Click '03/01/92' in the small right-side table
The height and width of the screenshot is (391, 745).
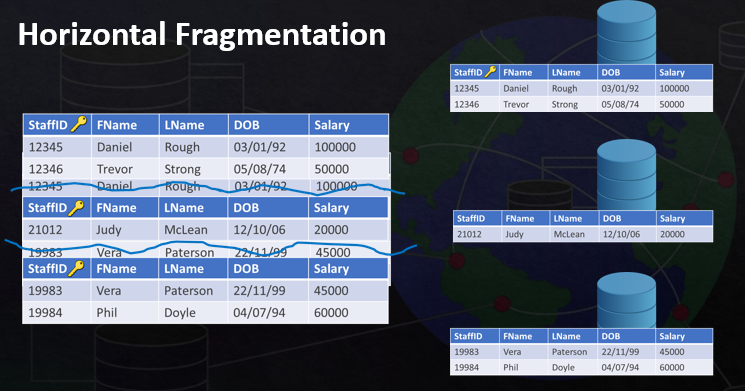pyautogui.click(x=620, y=88)
